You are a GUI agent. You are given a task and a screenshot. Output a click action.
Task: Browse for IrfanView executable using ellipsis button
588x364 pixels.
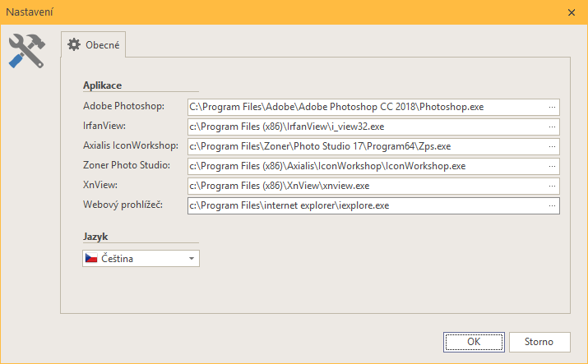click(x=552, y=127)
